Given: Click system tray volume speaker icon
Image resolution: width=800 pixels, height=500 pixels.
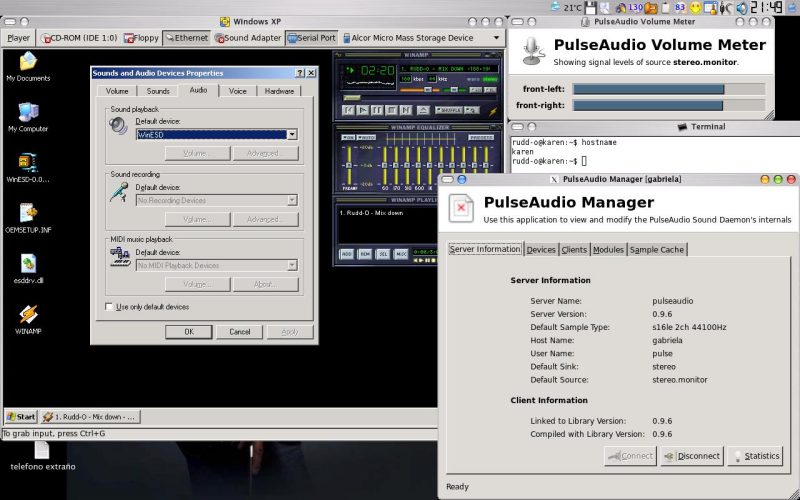Looking at the screenshot, I should (x=742, y=8).
